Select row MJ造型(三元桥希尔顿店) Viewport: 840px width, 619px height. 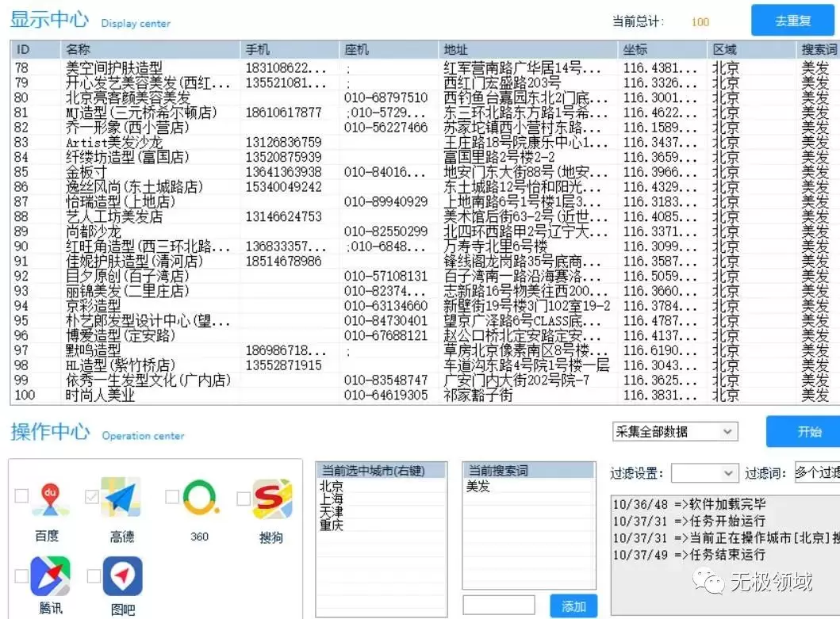[x=425, y=113]
